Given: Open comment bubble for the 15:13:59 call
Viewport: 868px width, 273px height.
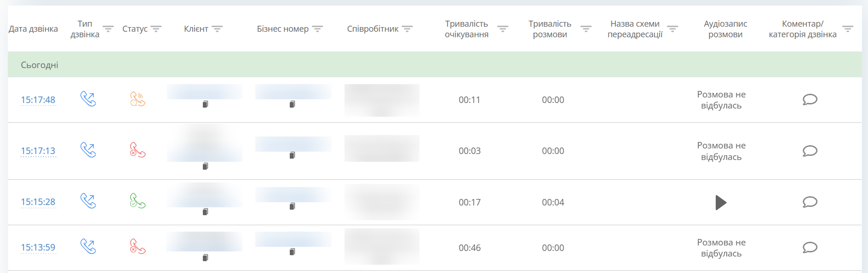Looking at the screenshot, I should pos(810,247).
